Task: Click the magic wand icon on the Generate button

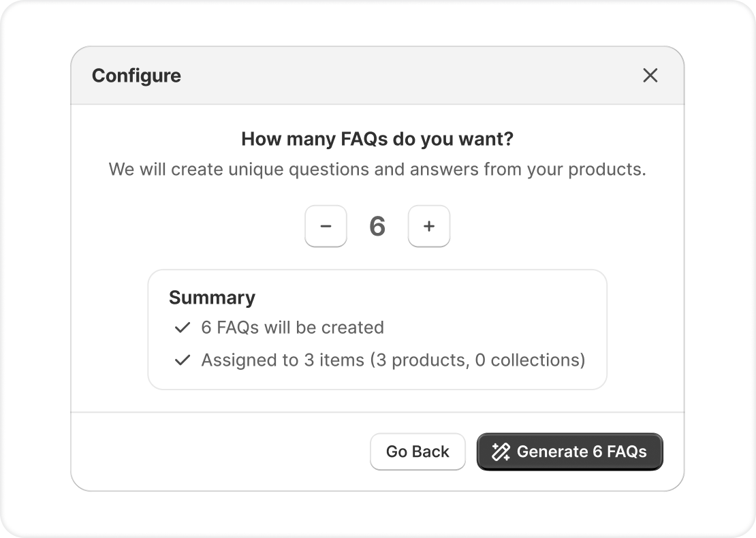Action: click(501, 452)
